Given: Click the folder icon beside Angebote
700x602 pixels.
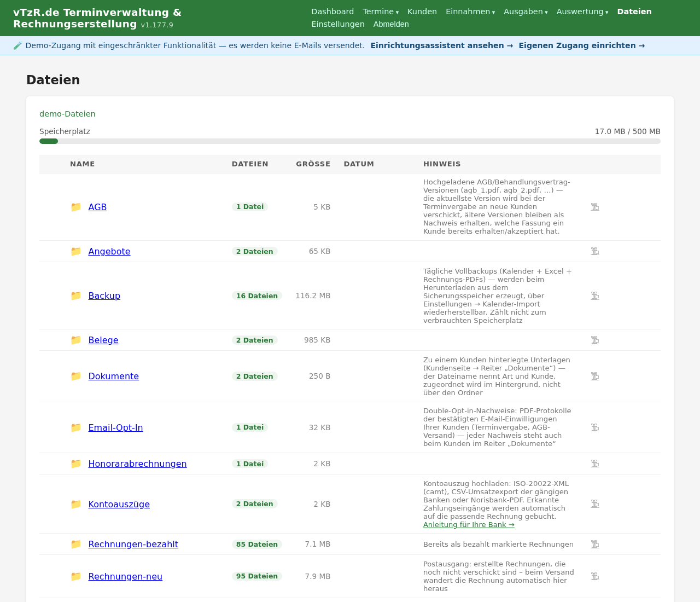Looking at the screenshot, I should pyautogui.click(x=76, y=251).
